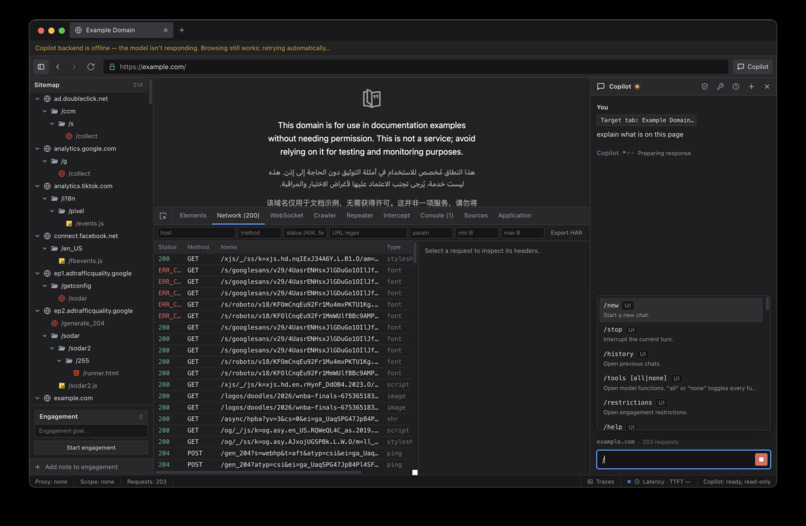Image resolution: width=806 pixels, height=526 pixels.
Task: Click the method filter field
Action: point(260,233)
